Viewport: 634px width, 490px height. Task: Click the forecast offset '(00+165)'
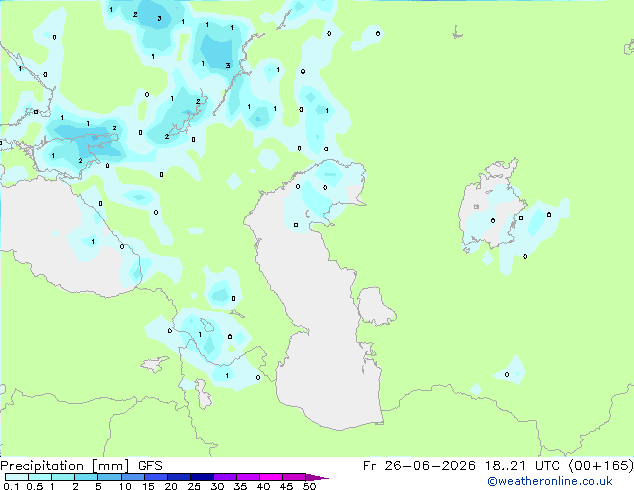[601, 466]
